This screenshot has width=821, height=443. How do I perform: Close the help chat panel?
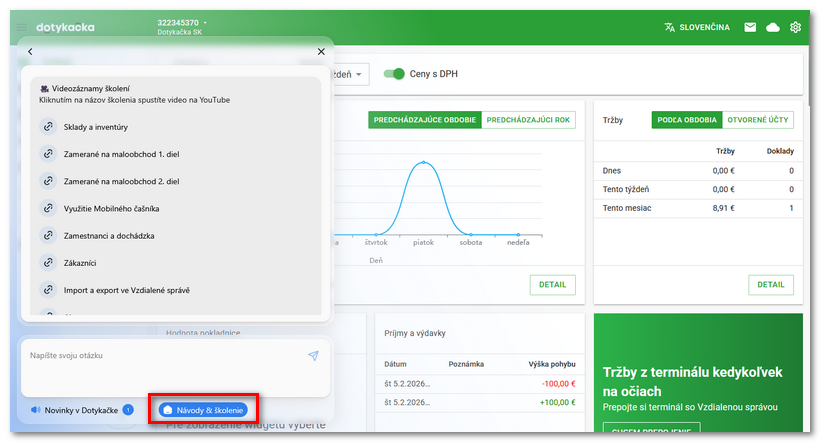coord(321,51)
